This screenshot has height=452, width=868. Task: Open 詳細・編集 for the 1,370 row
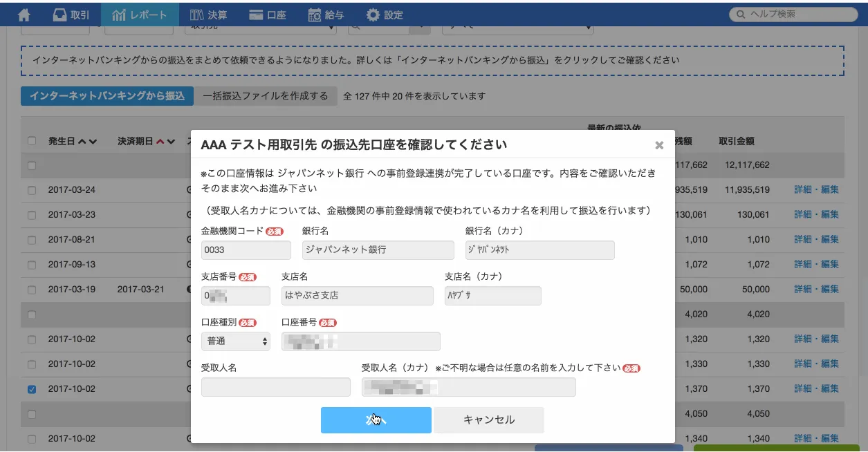(816, 388)
